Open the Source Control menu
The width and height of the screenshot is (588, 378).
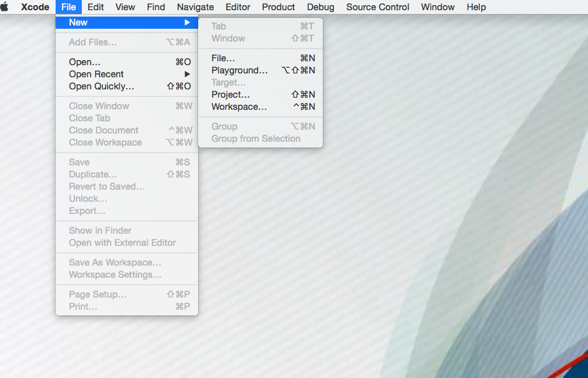coord(378,7)
